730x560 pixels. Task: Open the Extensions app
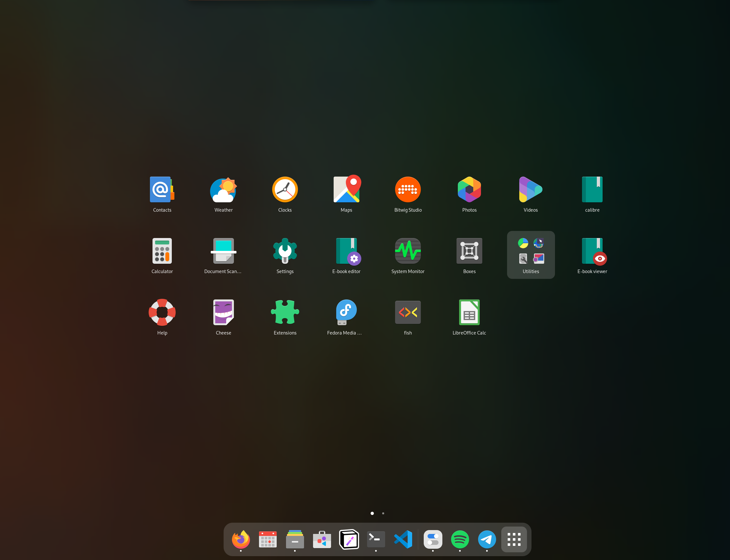pyautogui.click(x=285, y=312)
